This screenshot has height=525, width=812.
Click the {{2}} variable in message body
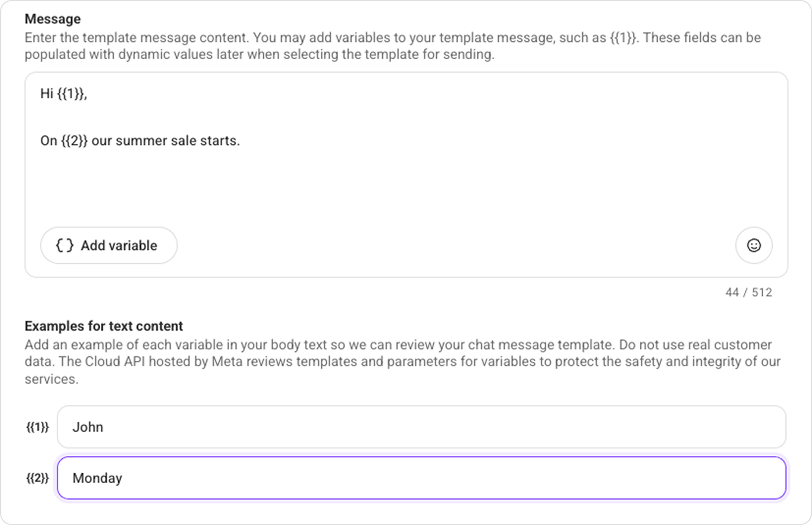pyautogui.click(x=74, y=141)
